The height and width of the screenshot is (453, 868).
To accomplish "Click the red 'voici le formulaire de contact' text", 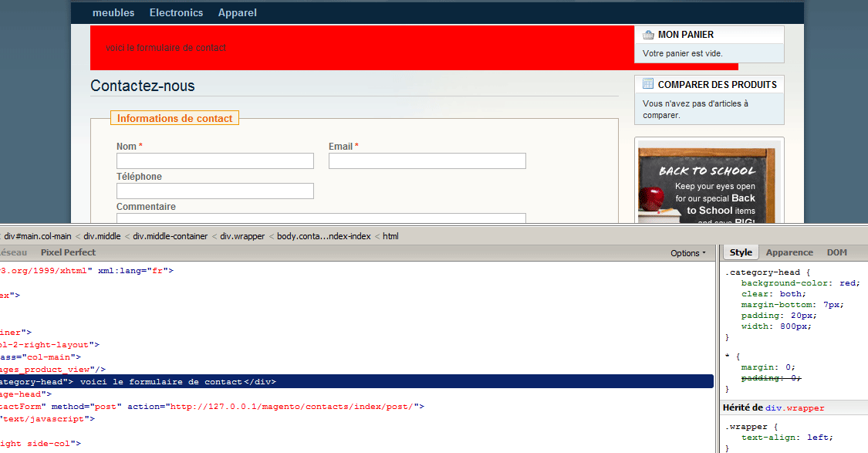I will pyautogui.click(x=166, y=48).
